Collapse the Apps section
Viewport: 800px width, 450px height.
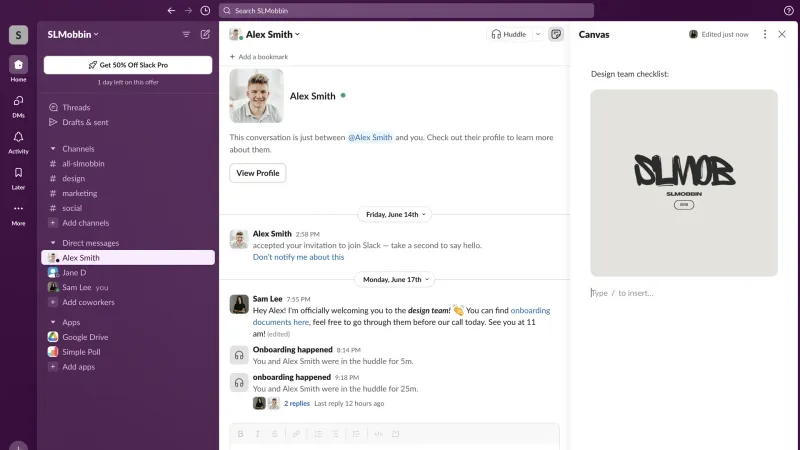click(x=53, y=322)
